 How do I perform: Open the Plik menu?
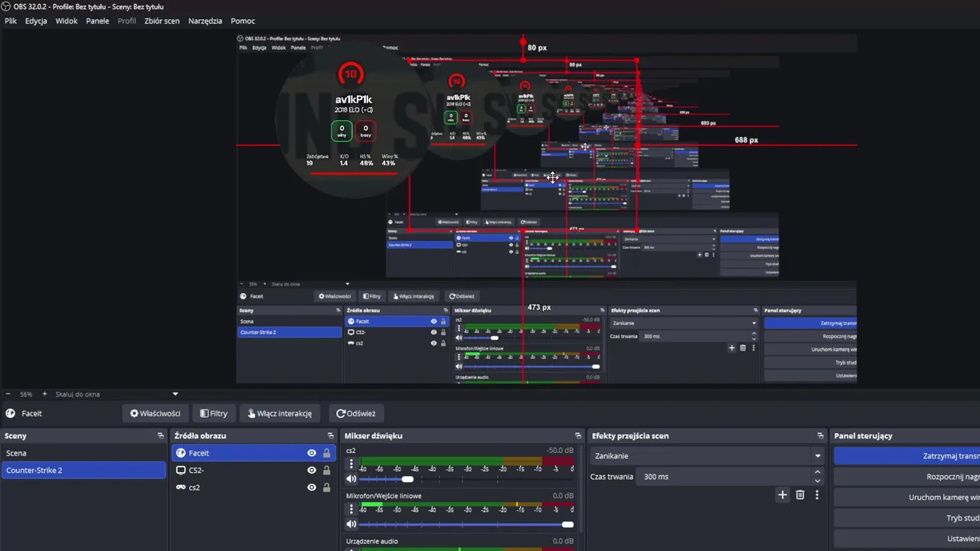click(x=11, y=21)
